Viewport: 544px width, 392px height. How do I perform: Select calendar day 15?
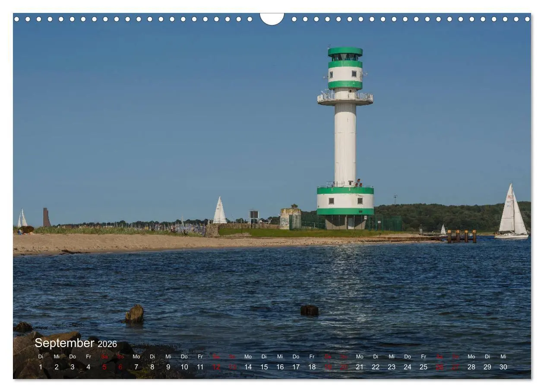coord(264,367)
